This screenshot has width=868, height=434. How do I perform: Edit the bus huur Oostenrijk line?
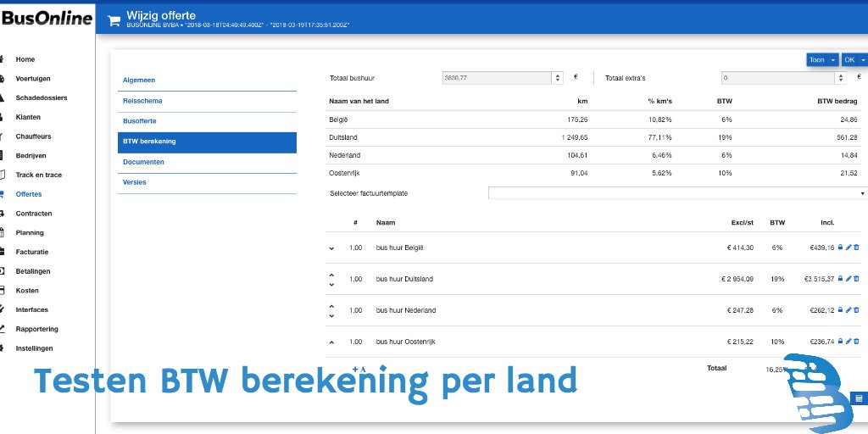[x=849, y=342]
